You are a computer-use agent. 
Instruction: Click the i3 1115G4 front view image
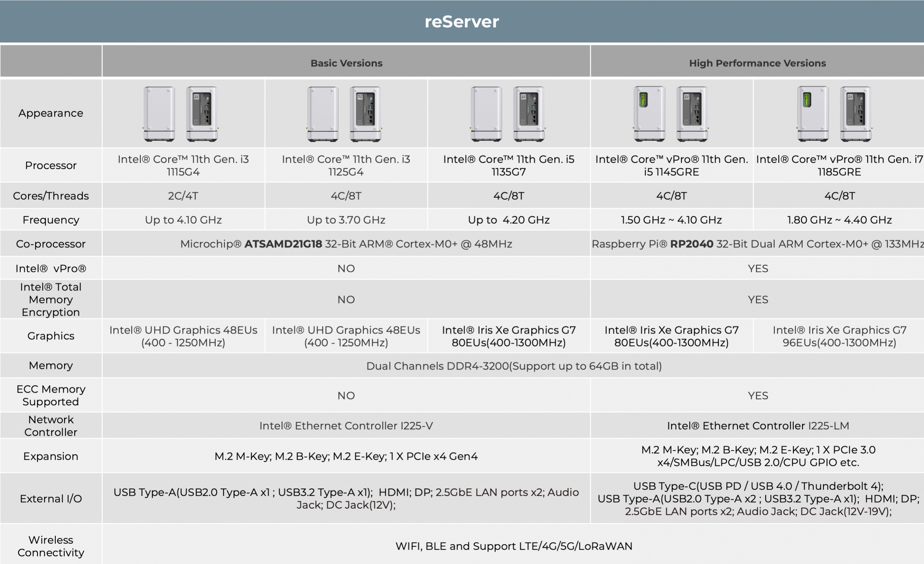pyautogui.click(x=159, y=114)
